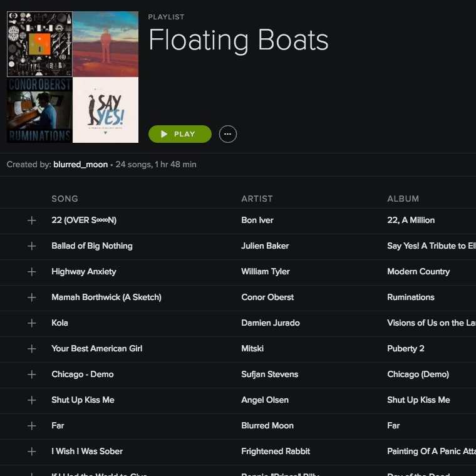Open creator profile blurred_moon

point(80,165)
